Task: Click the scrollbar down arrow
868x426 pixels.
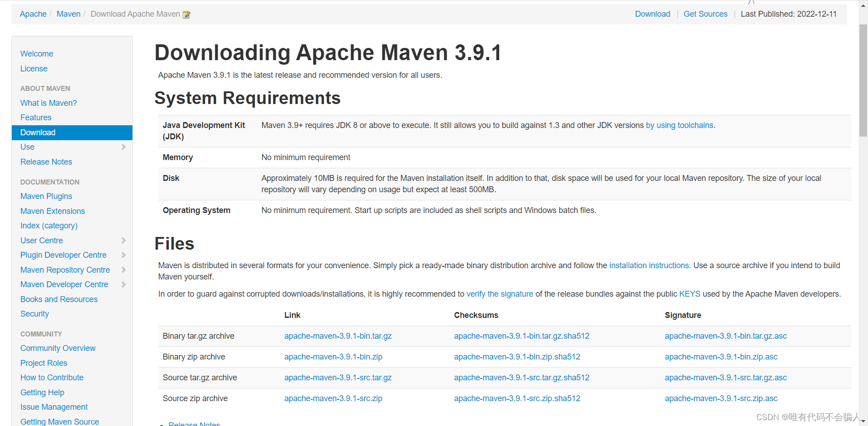Action: point(863,421)
